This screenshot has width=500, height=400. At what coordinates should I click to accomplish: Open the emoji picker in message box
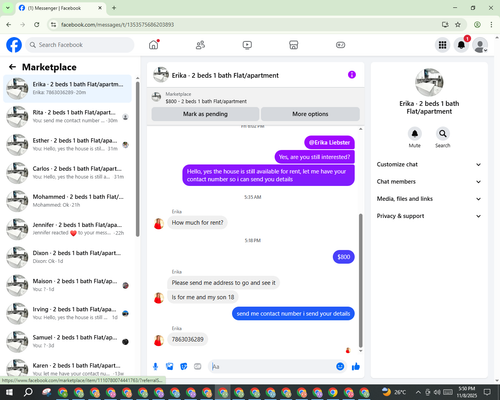[340, 367]
